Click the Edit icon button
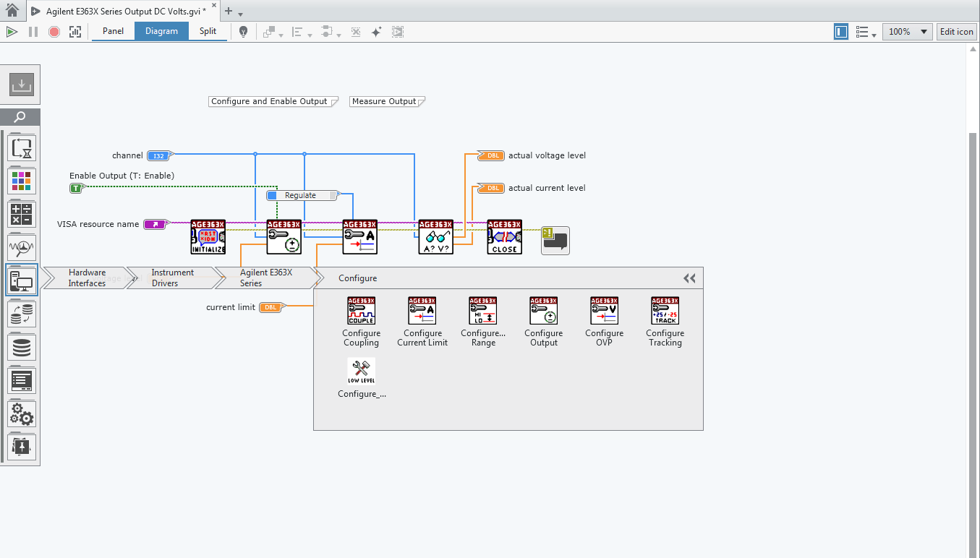Viewport: 980px width, 558px height. 956,31
